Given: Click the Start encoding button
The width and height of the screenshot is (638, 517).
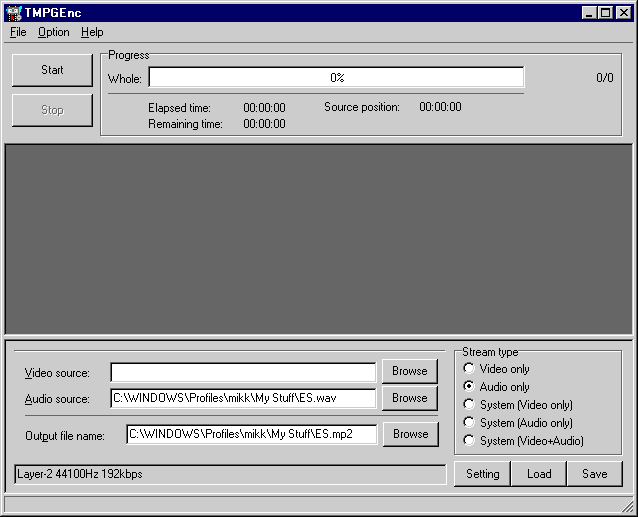Looking at the screenshot, I should [x=52, y=70].
